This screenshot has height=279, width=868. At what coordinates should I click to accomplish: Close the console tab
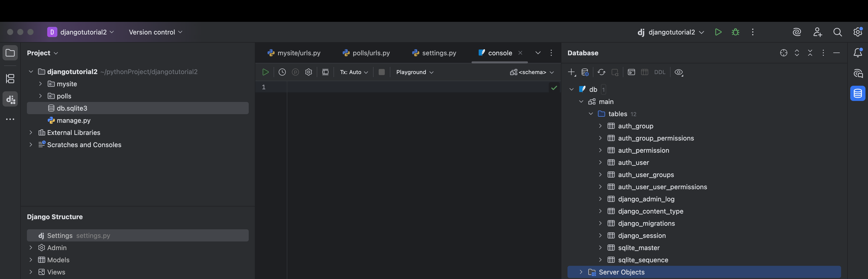pyautogui.click(x=520, y=53)
